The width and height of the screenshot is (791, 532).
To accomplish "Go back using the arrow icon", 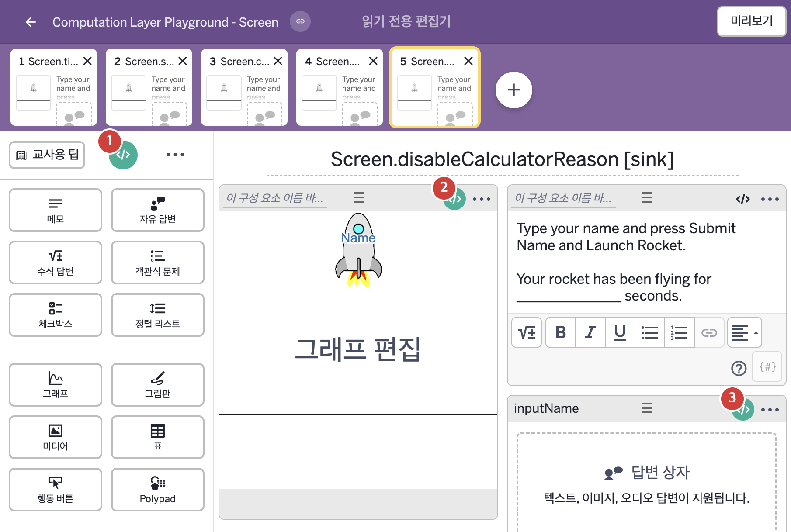I will pyautogui.click(x=31, y=22).
